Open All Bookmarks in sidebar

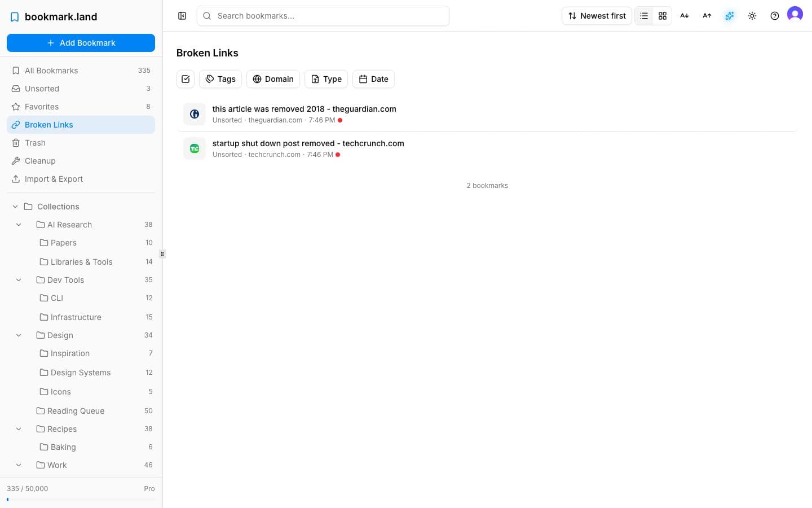(81, 71)
